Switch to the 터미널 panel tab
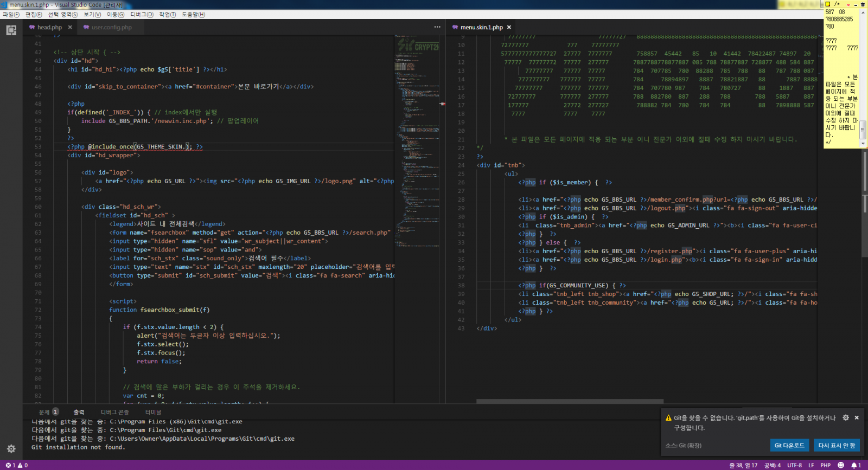This screenshot has width=868, height=470. point(153,412)
